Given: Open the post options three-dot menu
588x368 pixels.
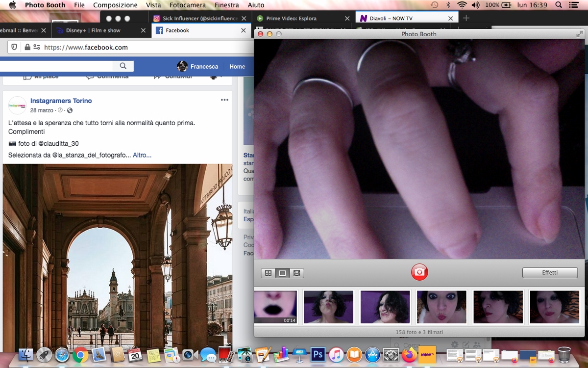Looking at the screenshot, I should 224,100.
